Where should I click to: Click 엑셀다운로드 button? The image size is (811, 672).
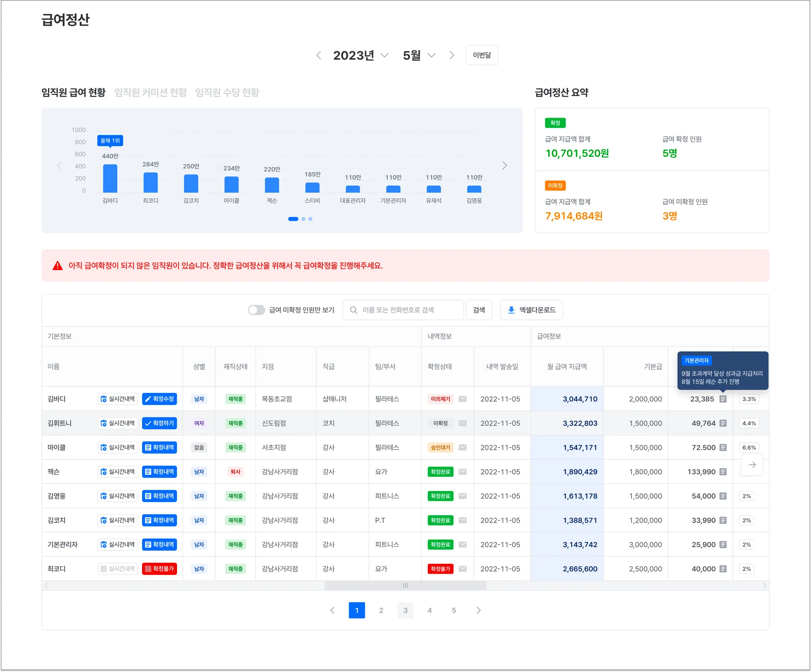[x=531, y=310]
